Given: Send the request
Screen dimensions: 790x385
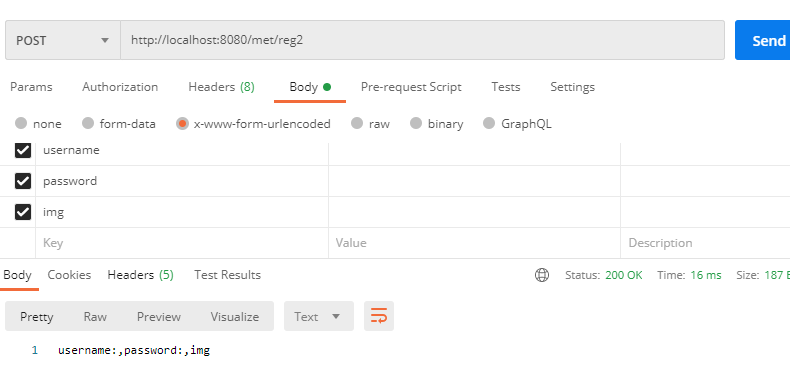Looking at the screenshot, I should [x=763, y=40].
